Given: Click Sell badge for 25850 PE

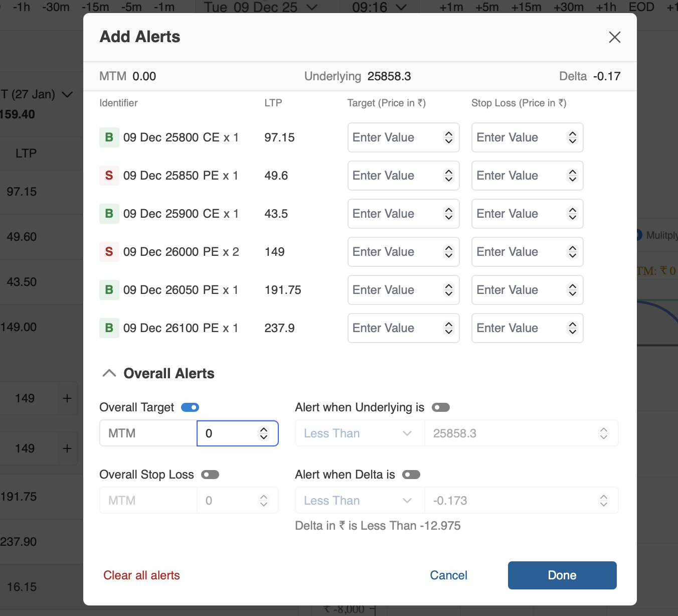Looking at the screenshot, I should click(109, 176).
